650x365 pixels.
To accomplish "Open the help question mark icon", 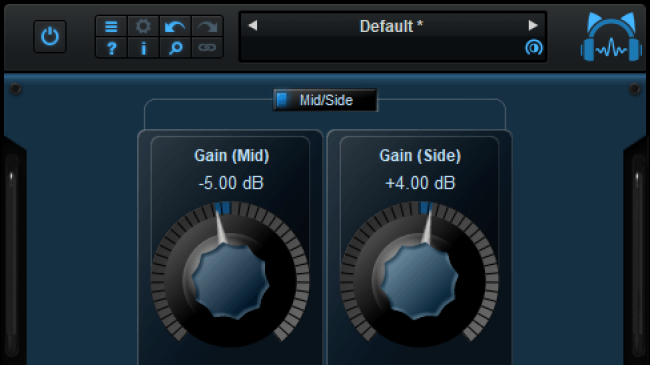I will tap(111, 48).
